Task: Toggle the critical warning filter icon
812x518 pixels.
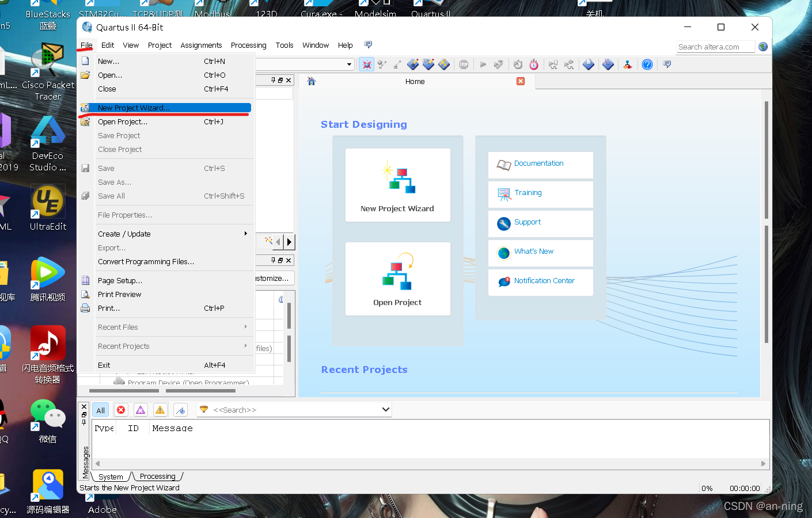Action: tap(141, 410)
